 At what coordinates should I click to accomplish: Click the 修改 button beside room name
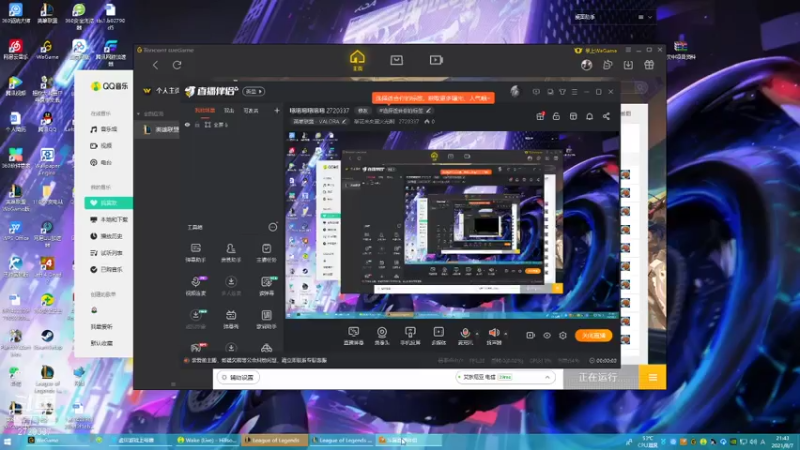[x=362, y=110]
